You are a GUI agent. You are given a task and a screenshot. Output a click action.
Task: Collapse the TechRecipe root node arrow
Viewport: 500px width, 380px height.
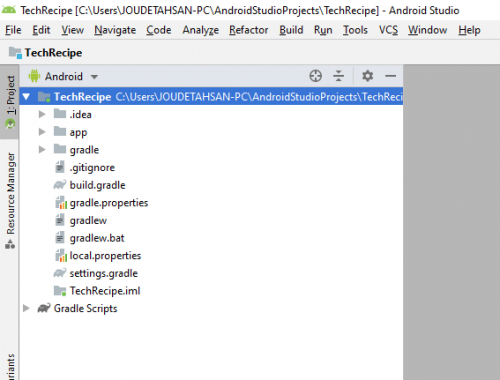point(26,97)
